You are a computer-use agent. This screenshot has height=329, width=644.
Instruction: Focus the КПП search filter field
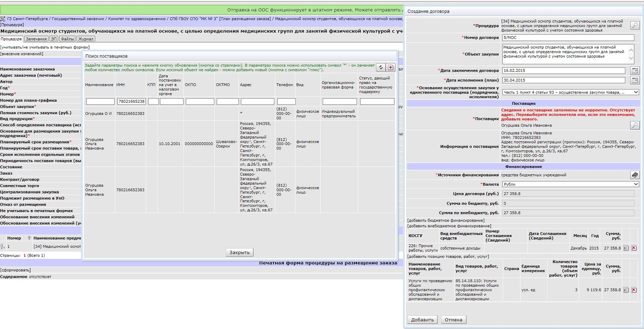153,101
